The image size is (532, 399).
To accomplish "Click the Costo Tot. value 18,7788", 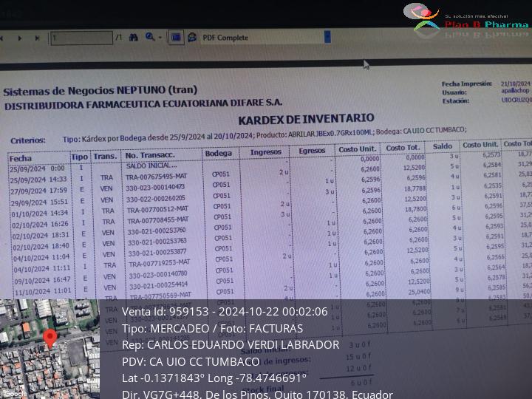I will tap(415, 188).
